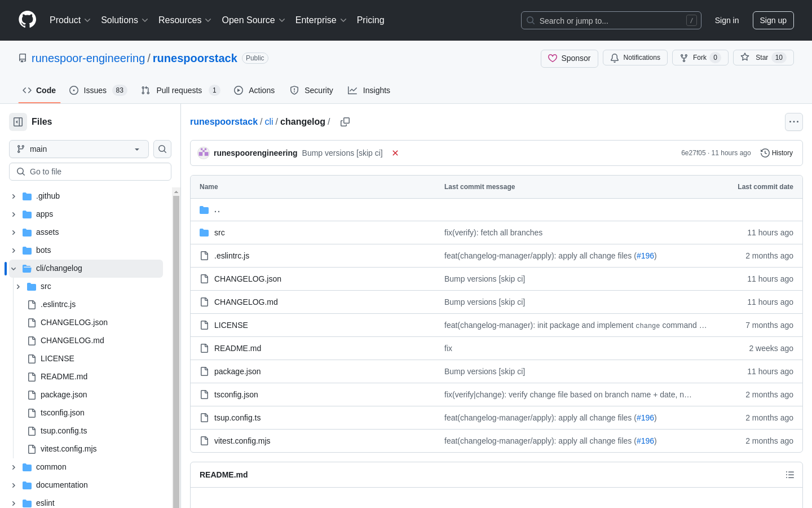This screenshot has height=508, width=812.
Task: Open the GitHub home logo
Action: [27, 20]
